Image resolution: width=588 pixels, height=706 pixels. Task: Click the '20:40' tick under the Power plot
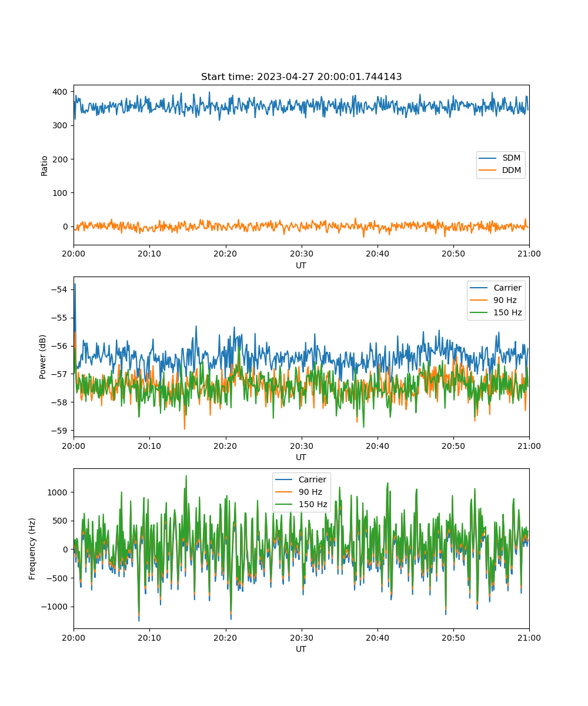click(x=377, y=446)
